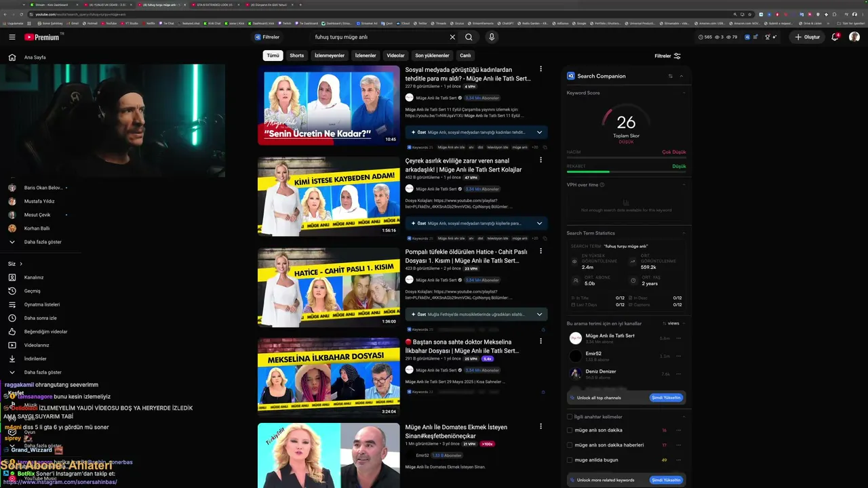Select the İzlenenler filter chip
Image resolution: width=868 pixels, height=488 pixels.
[366, 56]
